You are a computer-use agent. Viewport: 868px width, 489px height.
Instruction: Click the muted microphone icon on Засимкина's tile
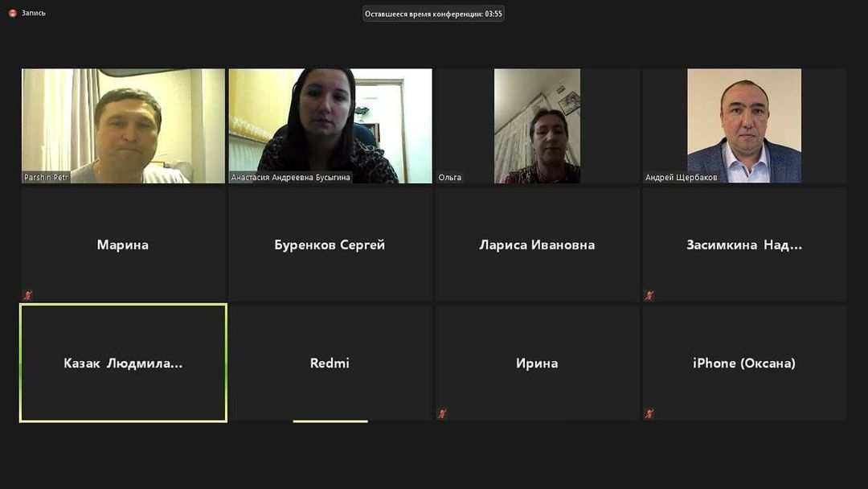point(649,295)
